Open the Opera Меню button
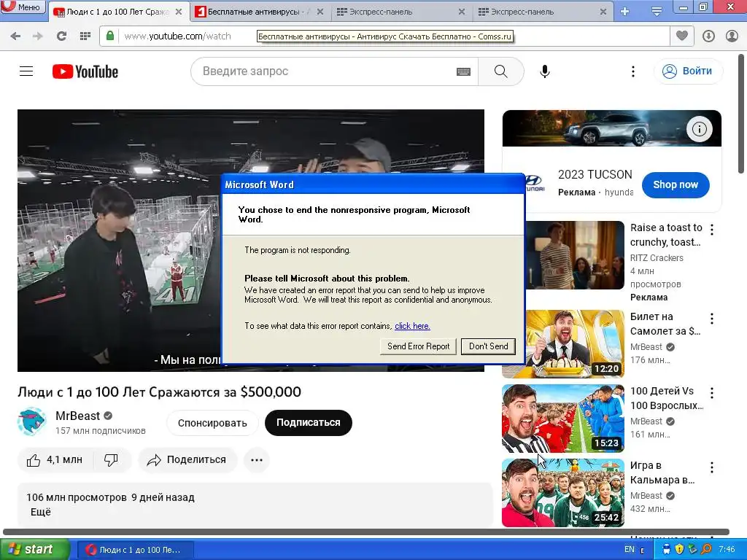Viewport: 747px width, 560px height. click(23, 7)
